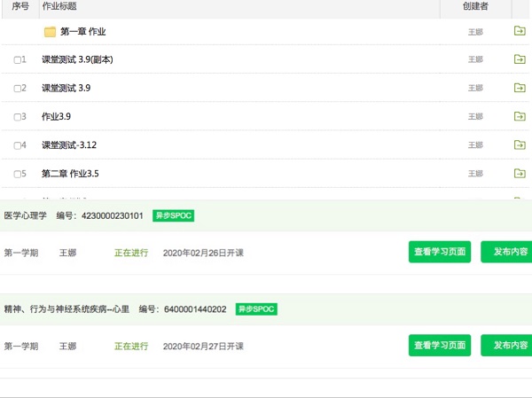Click the 异步SPOC tag beside 医学心理学
The width and height of the screenshot is (532, 398).
(173, 215)
